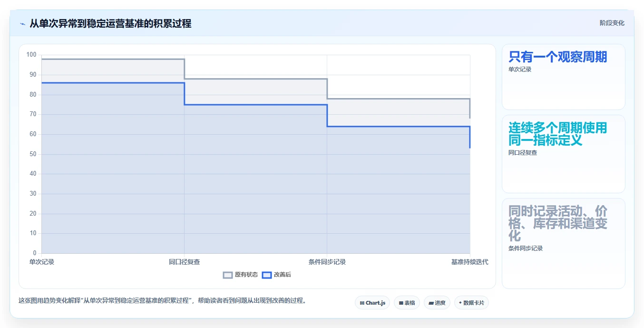Click the 50 y-axis tick label
This screenshot has width=644, height=328.
[33, 154]
